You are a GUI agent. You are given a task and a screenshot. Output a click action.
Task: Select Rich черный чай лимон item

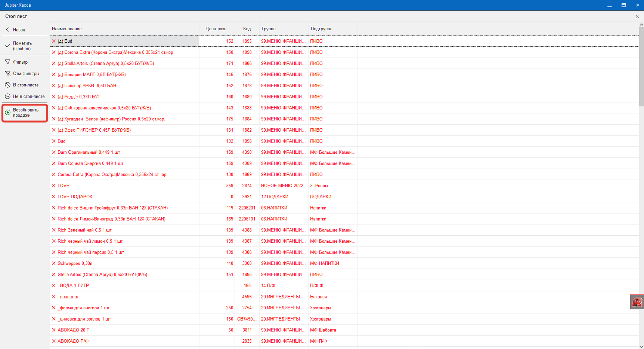(x=90, y=241)
